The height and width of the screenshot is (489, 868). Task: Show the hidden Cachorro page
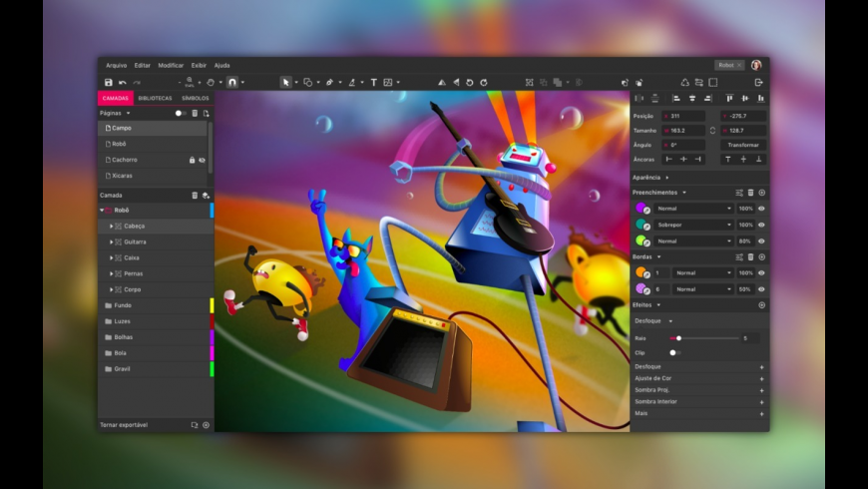tap(203, 160)
